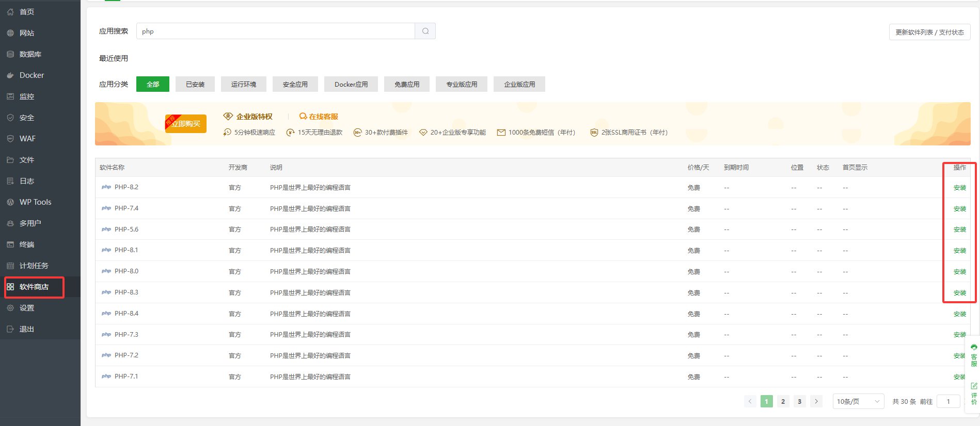The width and height of the screenshot is (980, 426).
Task: Click the PHP-7.3 software name
Action: (x=127, y=335)
